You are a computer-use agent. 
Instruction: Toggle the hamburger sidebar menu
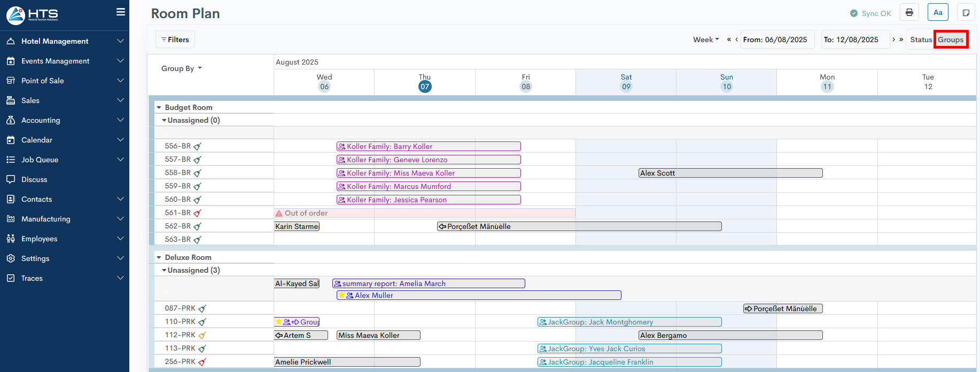pos(121,12)
